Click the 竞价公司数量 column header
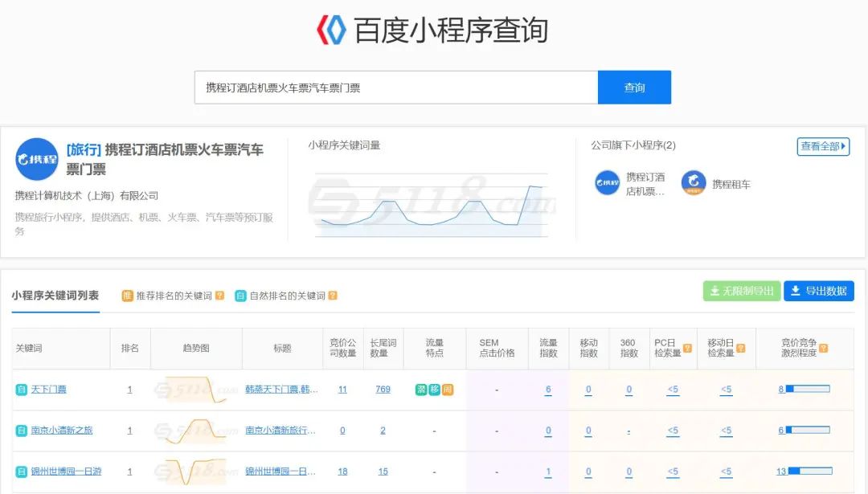Screen dimensions: 868x494 coord(343,348)
